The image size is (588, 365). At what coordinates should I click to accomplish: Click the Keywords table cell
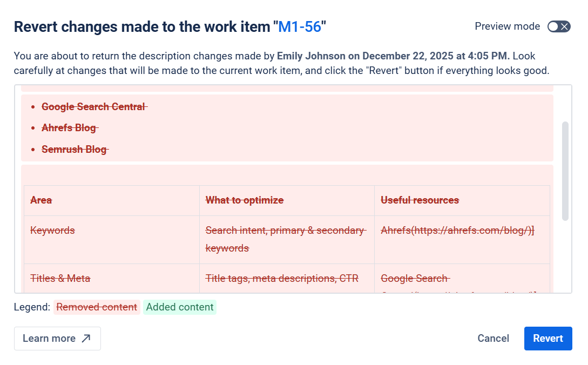pos(52,231)
